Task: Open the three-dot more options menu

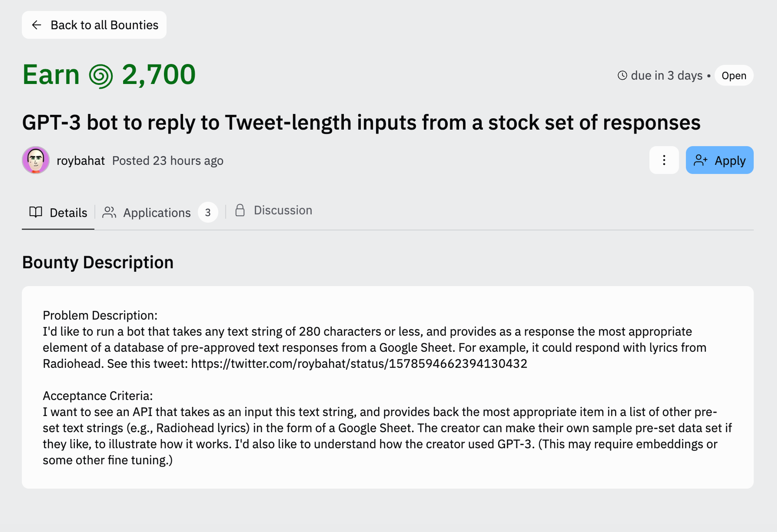Action: pos(664,160)
